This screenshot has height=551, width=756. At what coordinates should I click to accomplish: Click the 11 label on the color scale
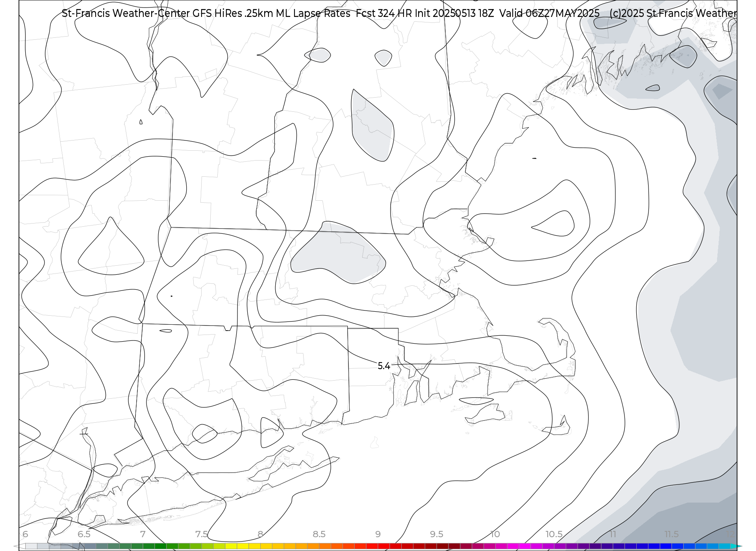pos(613,534)
